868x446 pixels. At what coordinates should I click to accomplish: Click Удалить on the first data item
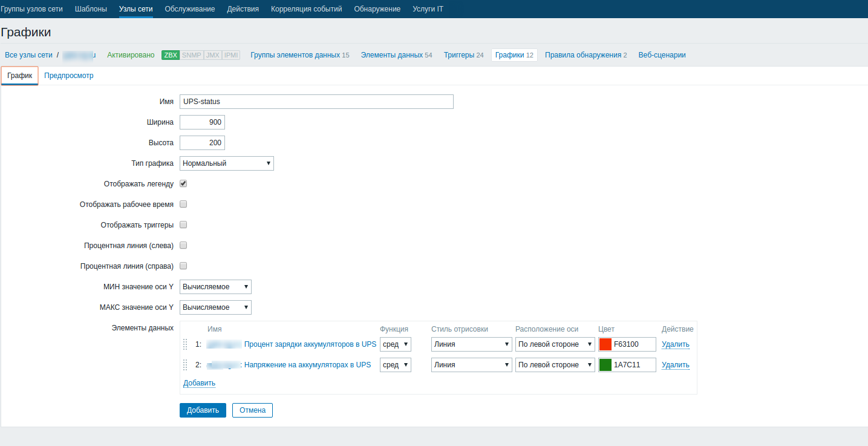(675, 344)
